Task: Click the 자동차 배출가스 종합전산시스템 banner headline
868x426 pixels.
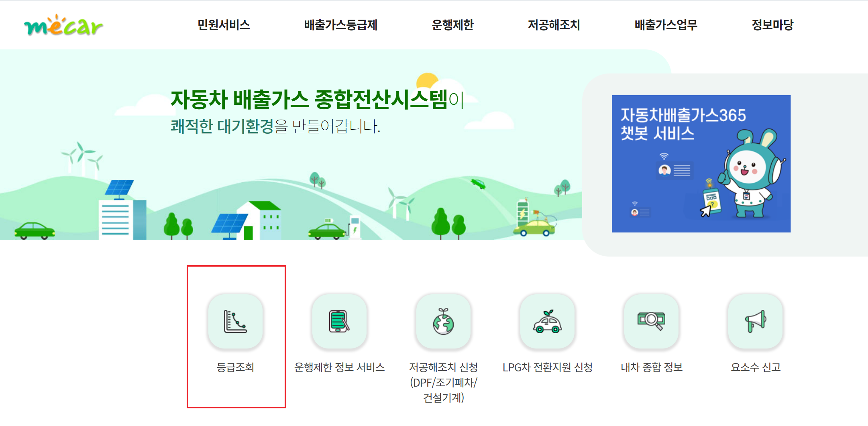Action: (x=309, y=99)
